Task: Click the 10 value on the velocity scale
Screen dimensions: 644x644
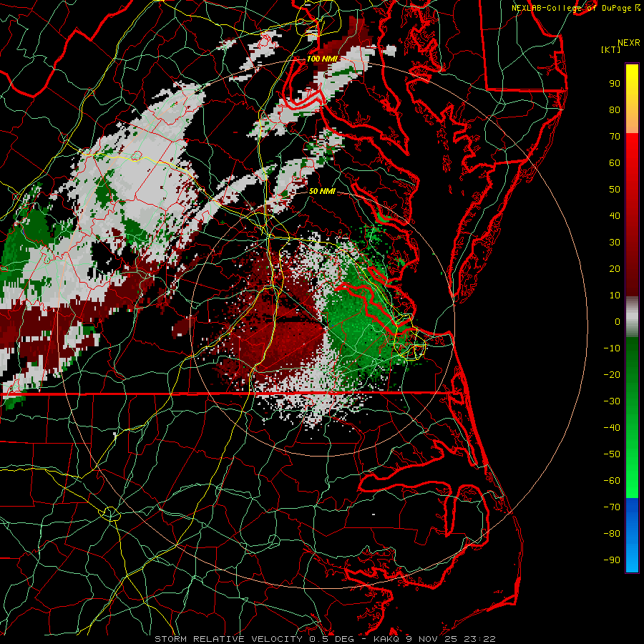Action: [615, 296]
